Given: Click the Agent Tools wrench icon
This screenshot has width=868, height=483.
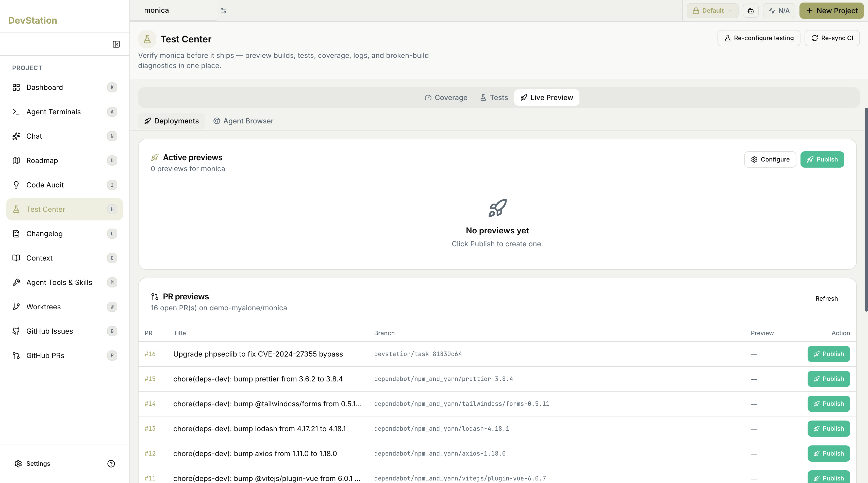Looking at the screenshot, I should tap(16, 282).
